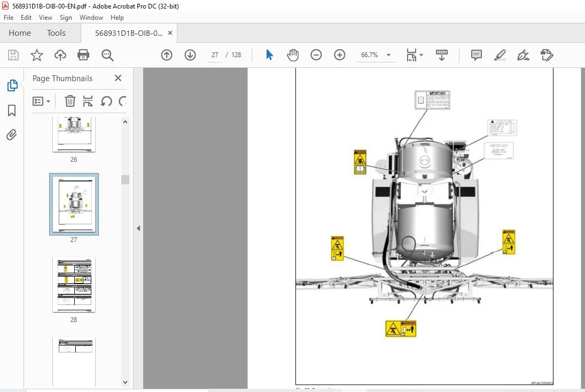Collapse the navigation pane with the arrow
585x392 pixels.
[x=138, y=228]
